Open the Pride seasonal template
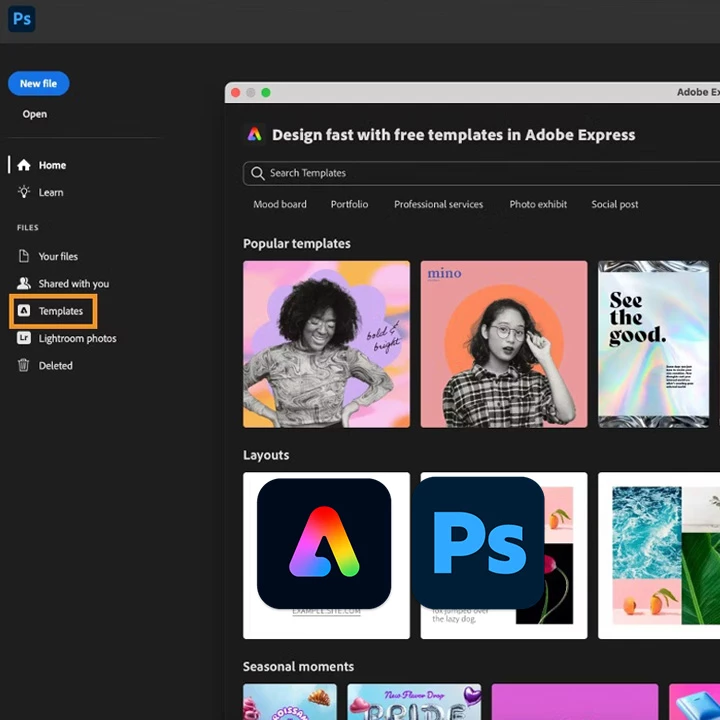 pyautogui.click(x=414, y=702)
